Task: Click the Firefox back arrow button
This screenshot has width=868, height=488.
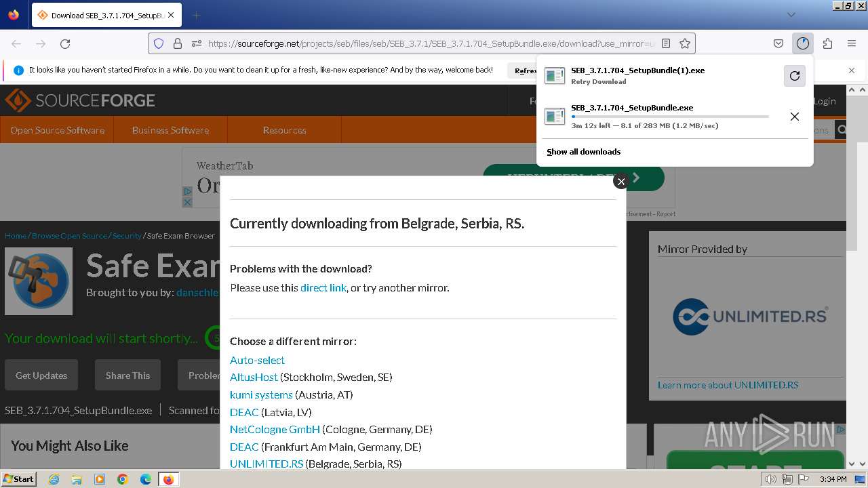Action: (x=16, y=43)
